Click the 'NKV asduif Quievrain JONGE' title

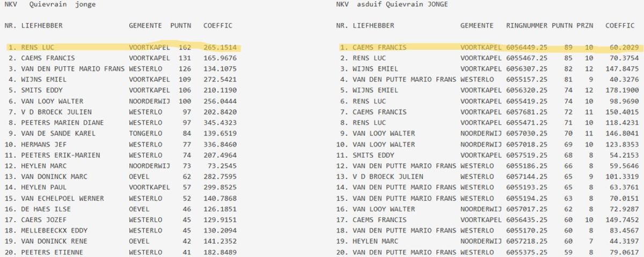[x=391, y=5]
